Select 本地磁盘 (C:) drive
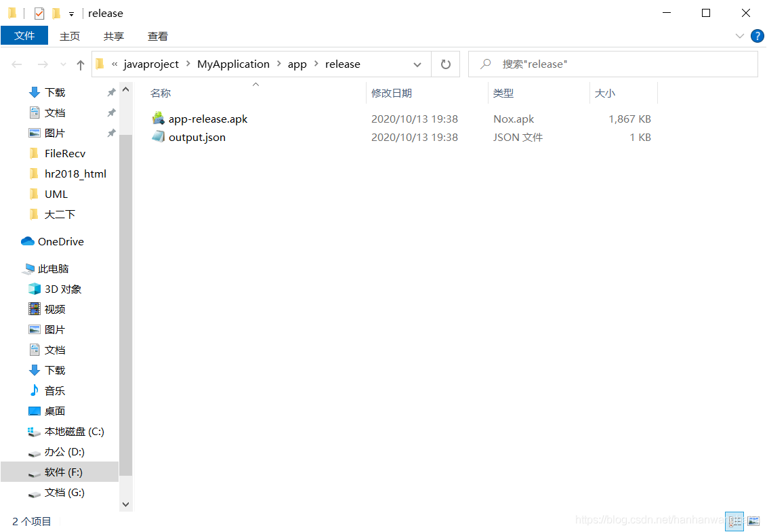The height and width of the screenshot is (532, 767). [68, 432]
